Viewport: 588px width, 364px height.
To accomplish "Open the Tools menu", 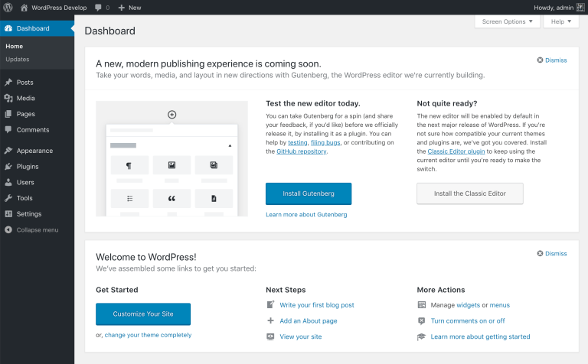I will click(24, 198).
